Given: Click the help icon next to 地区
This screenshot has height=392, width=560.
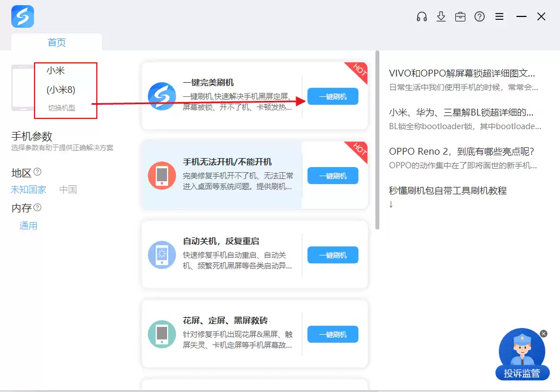Looking at the screenshot, I should [36, 172].
